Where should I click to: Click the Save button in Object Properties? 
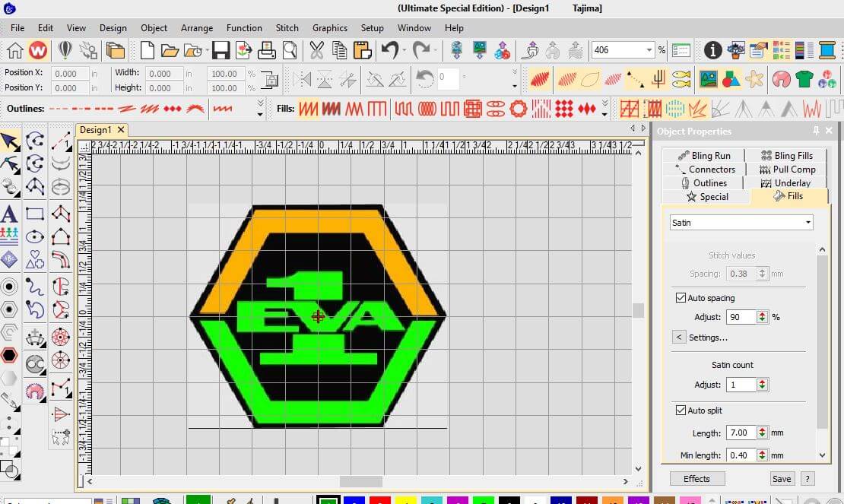[782, 479]
